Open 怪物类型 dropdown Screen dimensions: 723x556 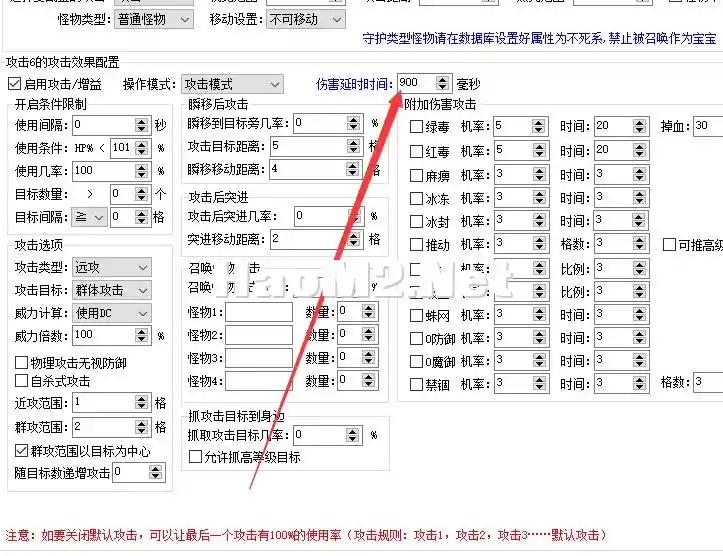154,20
